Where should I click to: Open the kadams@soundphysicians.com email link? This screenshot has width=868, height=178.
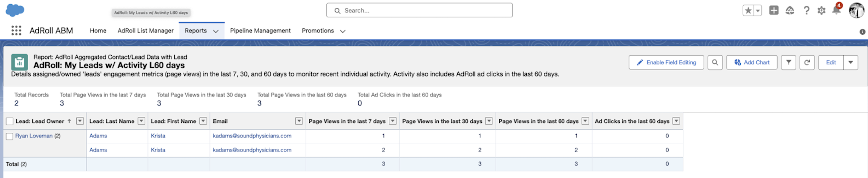coord(252,136)
